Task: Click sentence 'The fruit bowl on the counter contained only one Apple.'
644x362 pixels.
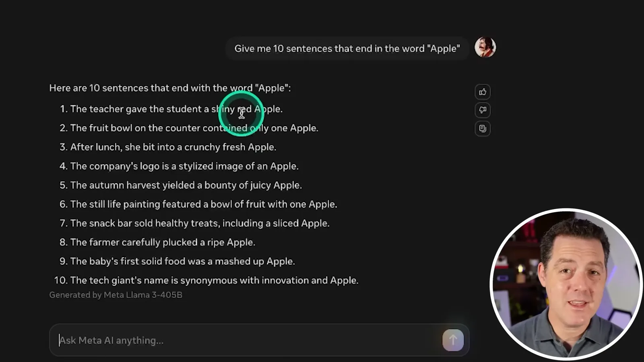Action: [194, 128]
